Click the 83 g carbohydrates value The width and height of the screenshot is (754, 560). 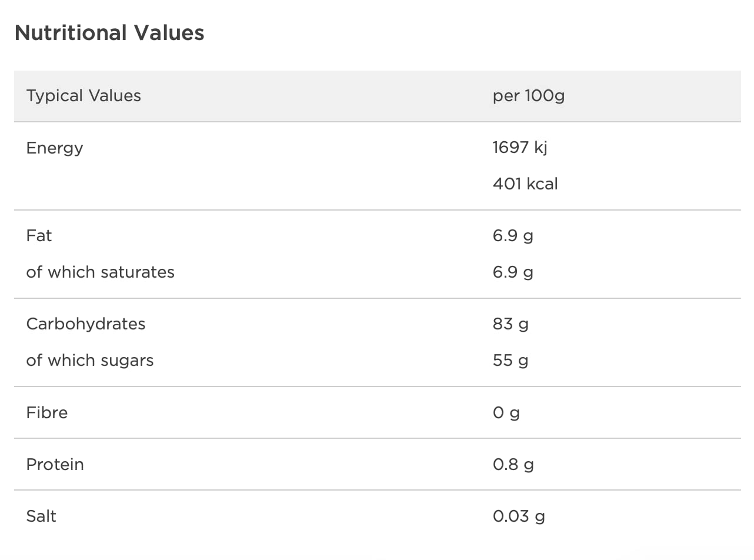click(x=511, y=324)
